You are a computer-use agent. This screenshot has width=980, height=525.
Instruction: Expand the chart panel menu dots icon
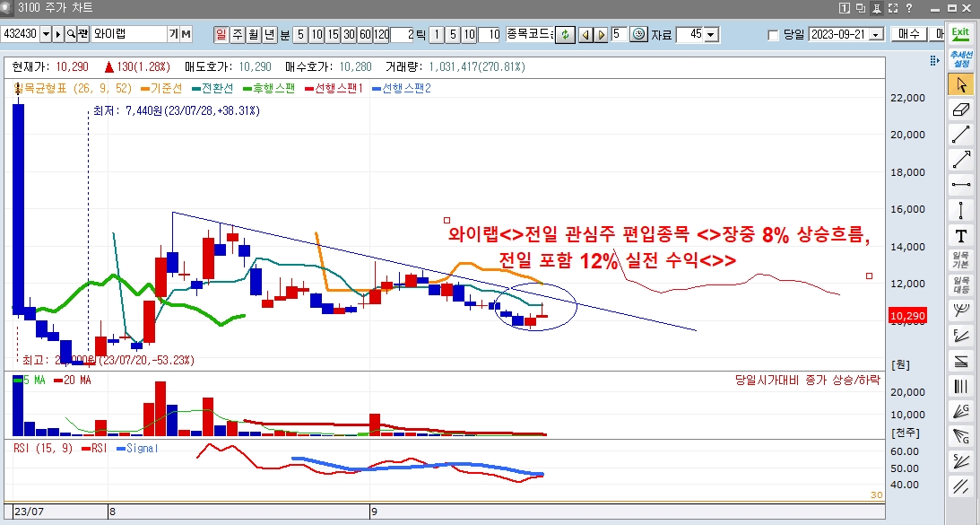pyautogui.click(x=934, y=60)
